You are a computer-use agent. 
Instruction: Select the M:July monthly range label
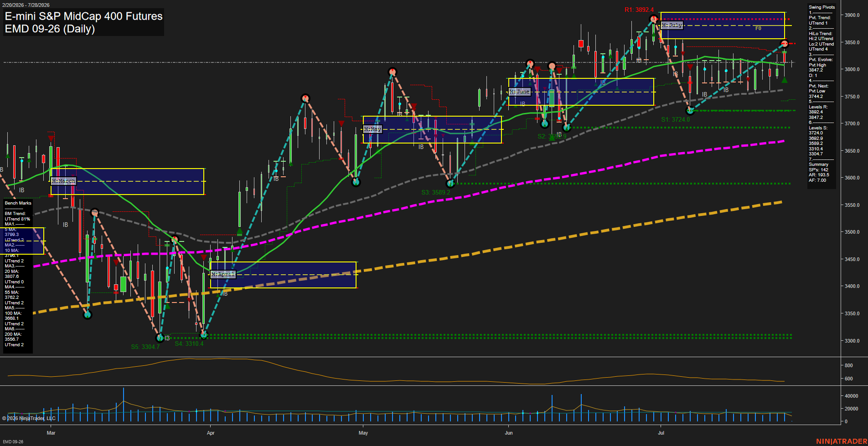point(672,25)
